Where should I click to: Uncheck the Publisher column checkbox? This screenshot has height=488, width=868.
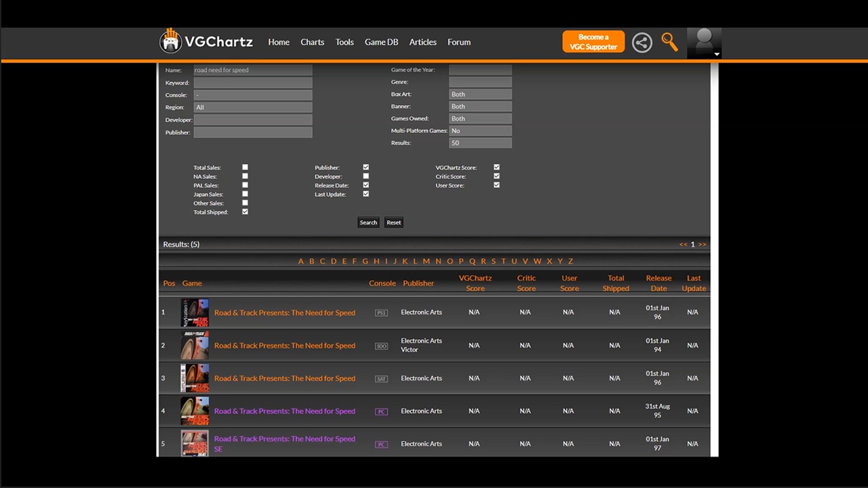[366, 167]
